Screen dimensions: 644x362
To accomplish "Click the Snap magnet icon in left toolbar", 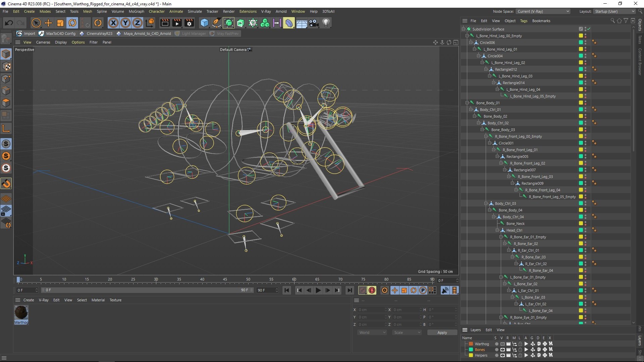I will click(x=6, y=183).
